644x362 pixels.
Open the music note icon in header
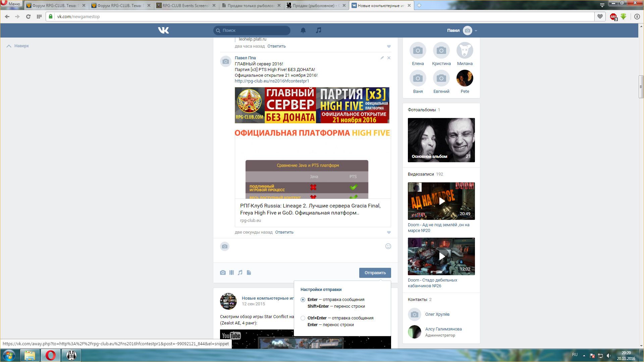[318, 30]
